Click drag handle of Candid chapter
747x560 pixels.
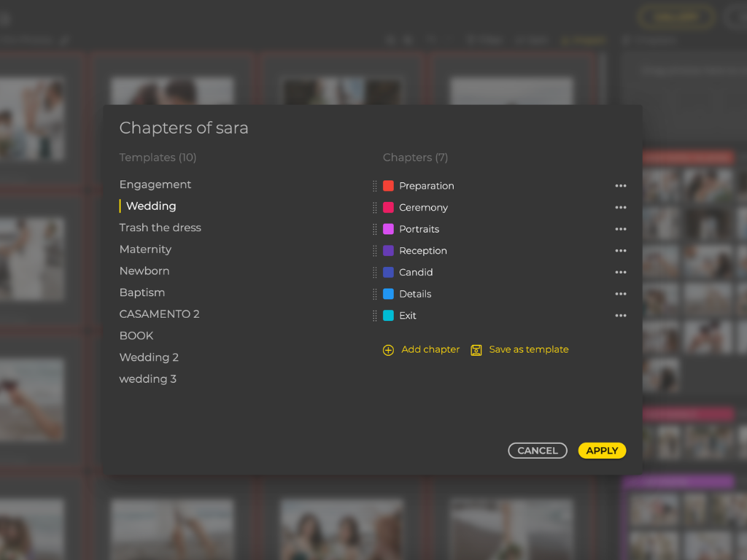coord(374,273)
